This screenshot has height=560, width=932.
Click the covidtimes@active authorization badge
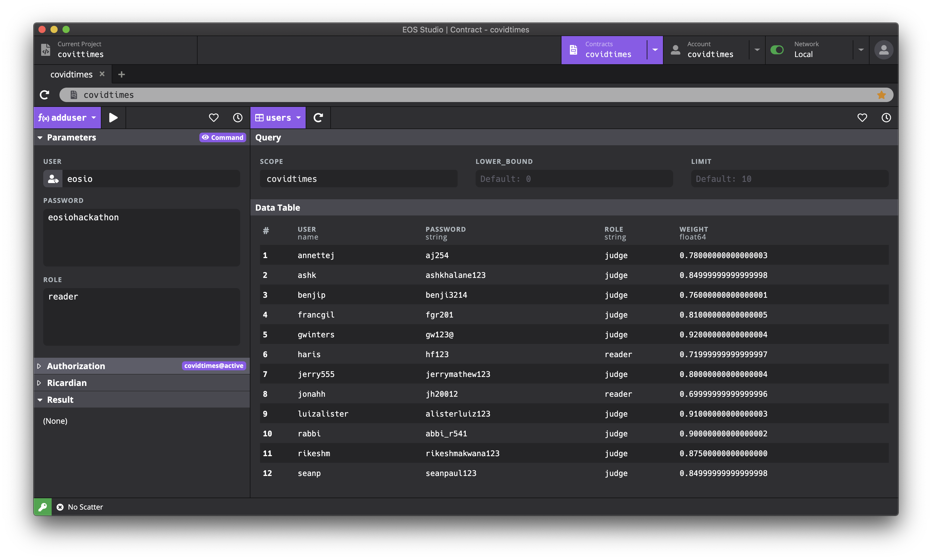(214, 366)
